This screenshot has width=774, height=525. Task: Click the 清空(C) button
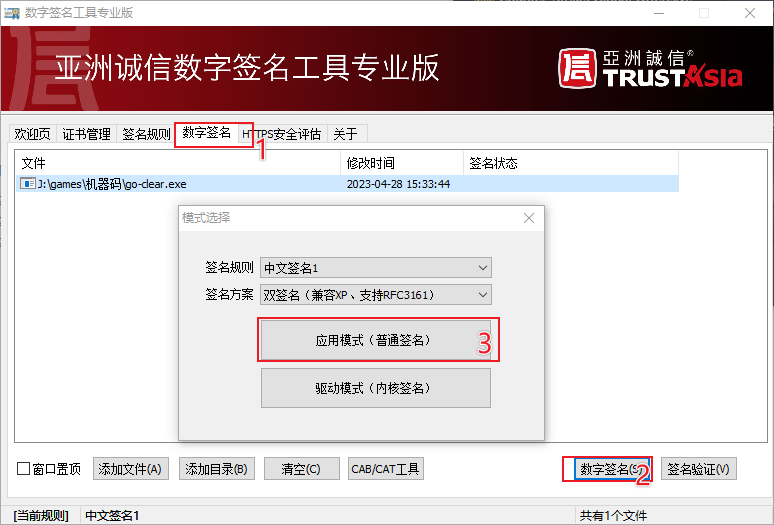(302, 469)
